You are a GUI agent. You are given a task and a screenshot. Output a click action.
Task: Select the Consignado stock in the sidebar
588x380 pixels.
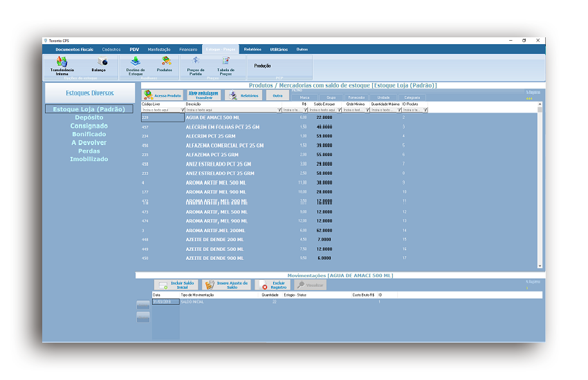(89, 126)
